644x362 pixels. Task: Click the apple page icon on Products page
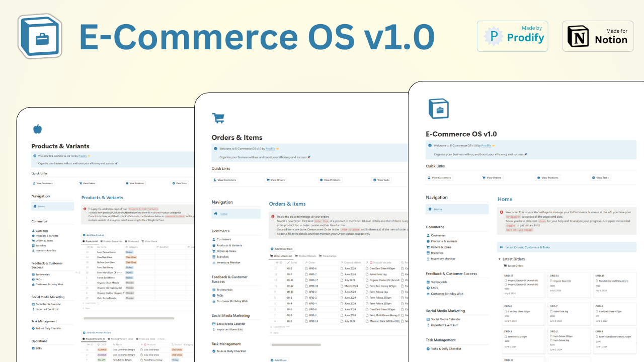click(37, 129)
